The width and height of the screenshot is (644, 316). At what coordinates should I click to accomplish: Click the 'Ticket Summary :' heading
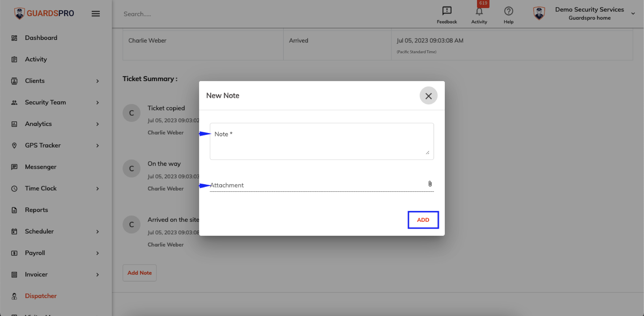click(150, 79)
